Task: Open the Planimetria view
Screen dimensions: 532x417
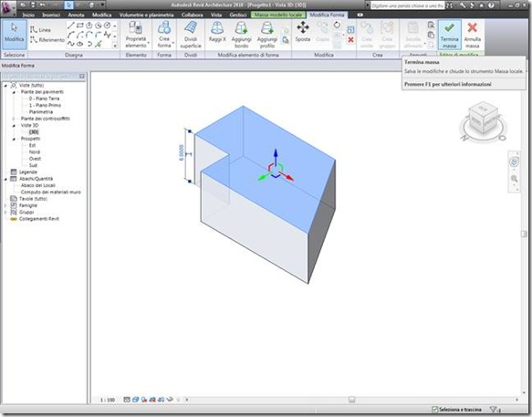Action: (41, 112)
